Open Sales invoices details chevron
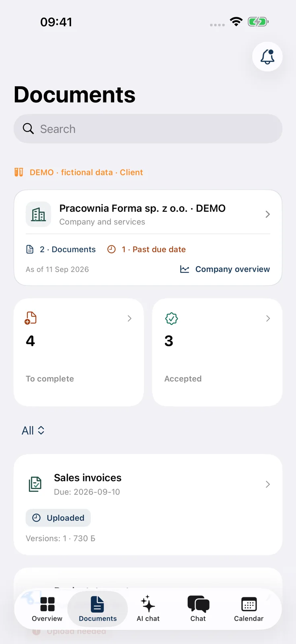 click(268, 484)
